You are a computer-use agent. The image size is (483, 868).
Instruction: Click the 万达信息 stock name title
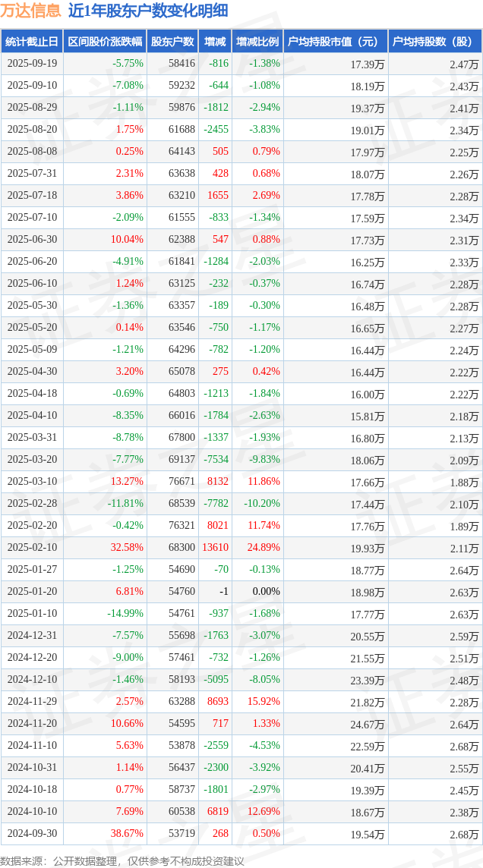click(31, 11)
